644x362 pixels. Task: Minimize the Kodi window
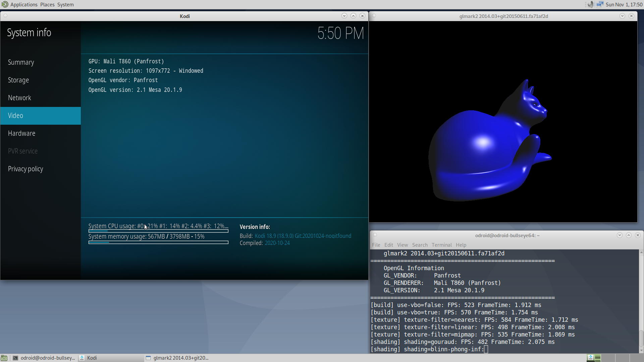click(x=344, y=16)
